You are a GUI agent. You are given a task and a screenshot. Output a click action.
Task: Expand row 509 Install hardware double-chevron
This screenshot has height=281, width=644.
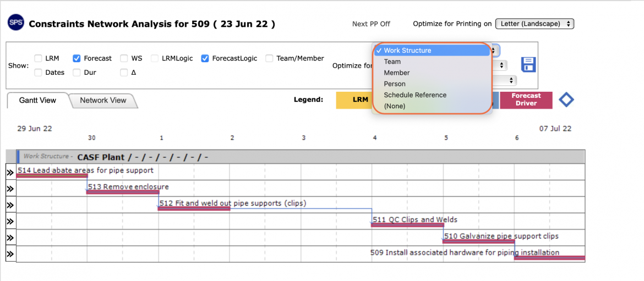click(x=10, y=254)
